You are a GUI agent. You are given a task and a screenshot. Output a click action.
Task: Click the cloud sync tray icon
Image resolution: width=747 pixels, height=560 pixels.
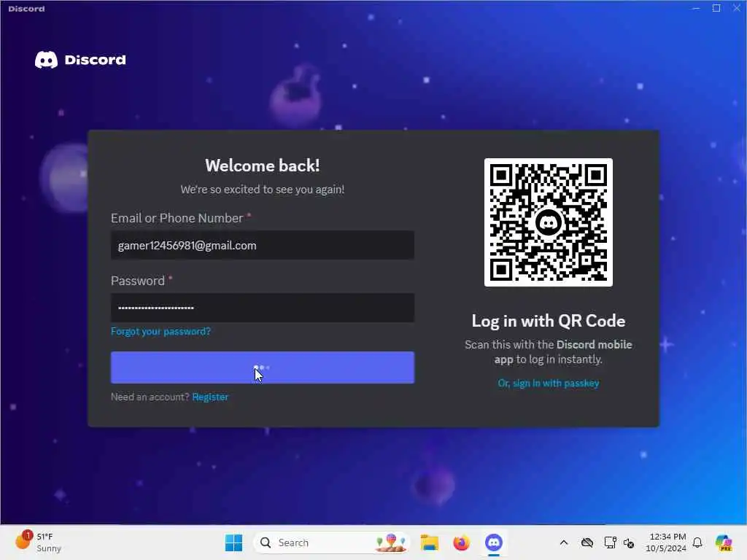click(587, 542)
